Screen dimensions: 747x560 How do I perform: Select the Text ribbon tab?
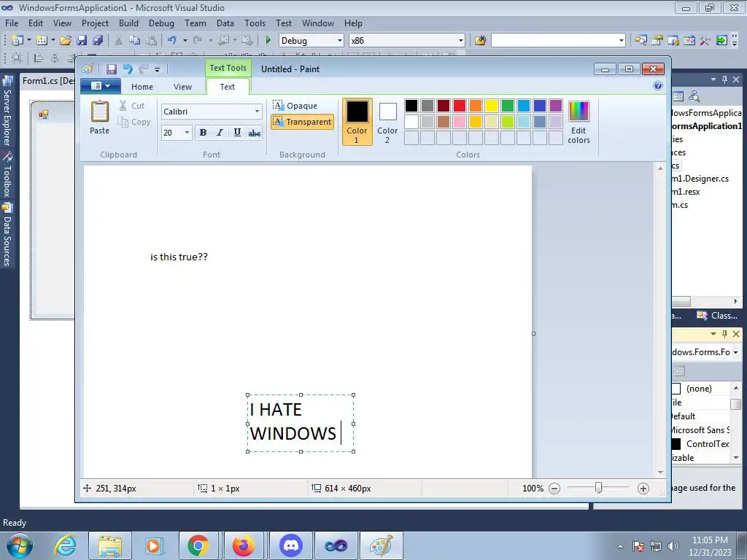pos(228,87)
